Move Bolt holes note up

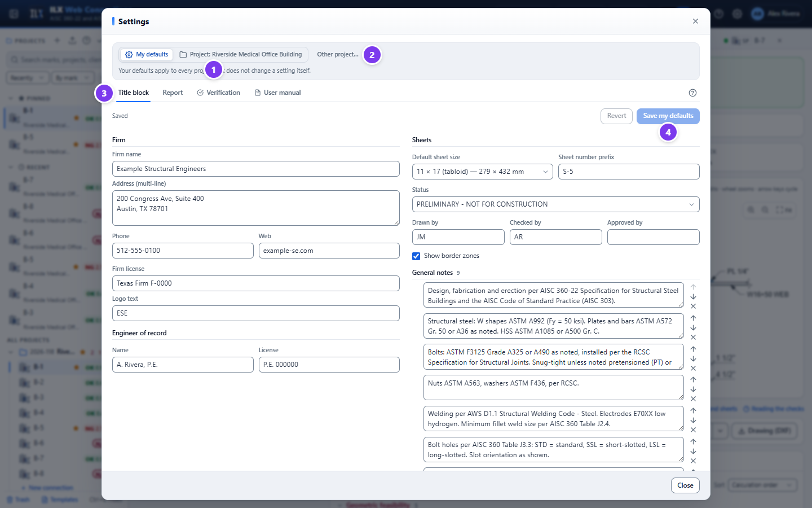pyautogui.click(x=693, y=441)
